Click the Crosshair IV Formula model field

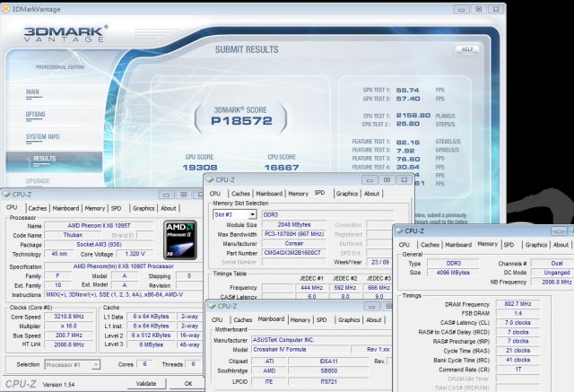click(300, 350)
